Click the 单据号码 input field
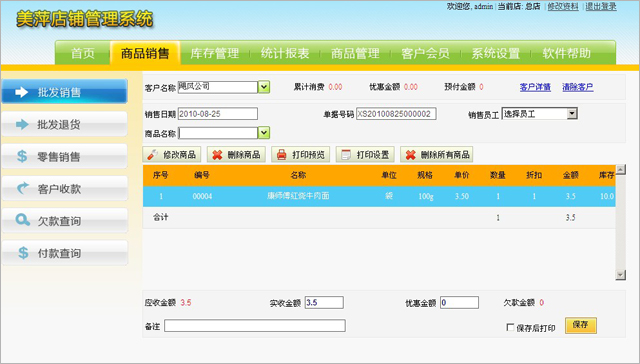640x364 pixels. tap(396, 114)
